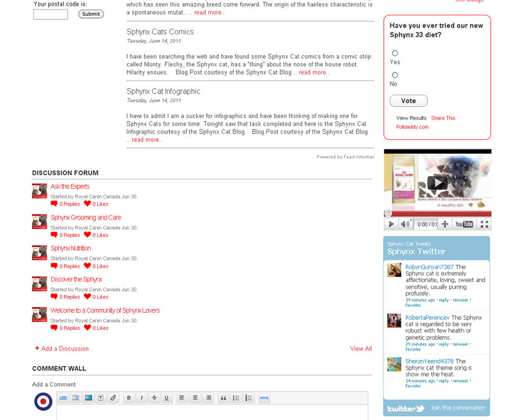Select the No poll option
This screenshot has height=420, width=511.
pos(395,75)
